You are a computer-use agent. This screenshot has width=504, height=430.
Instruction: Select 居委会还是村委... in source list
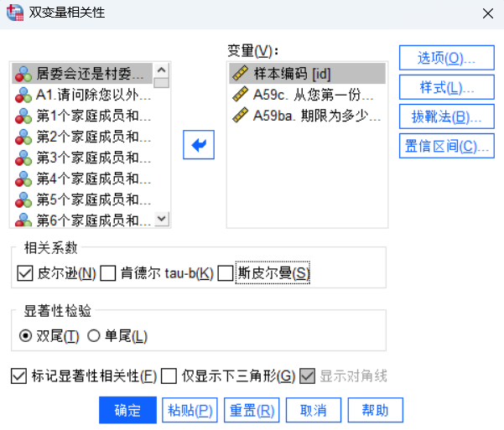[x=82, y=74]
